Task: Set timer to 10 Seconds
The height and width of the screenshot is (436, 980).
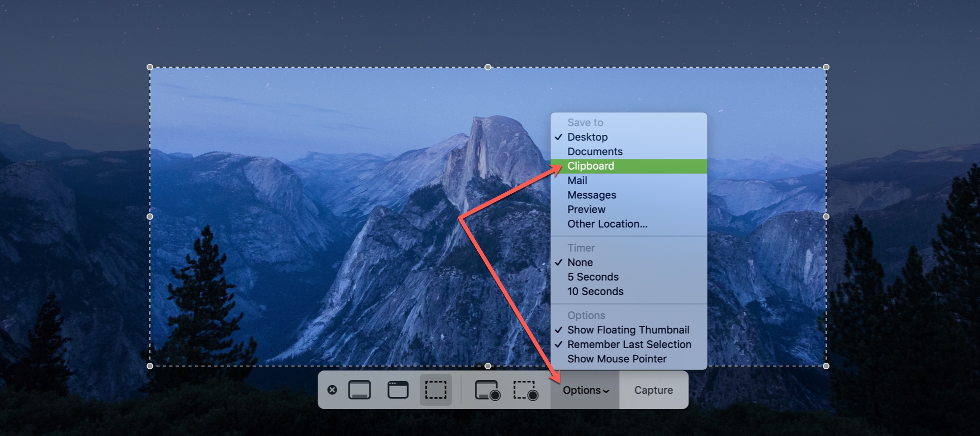Action: (x=629, y=291)
